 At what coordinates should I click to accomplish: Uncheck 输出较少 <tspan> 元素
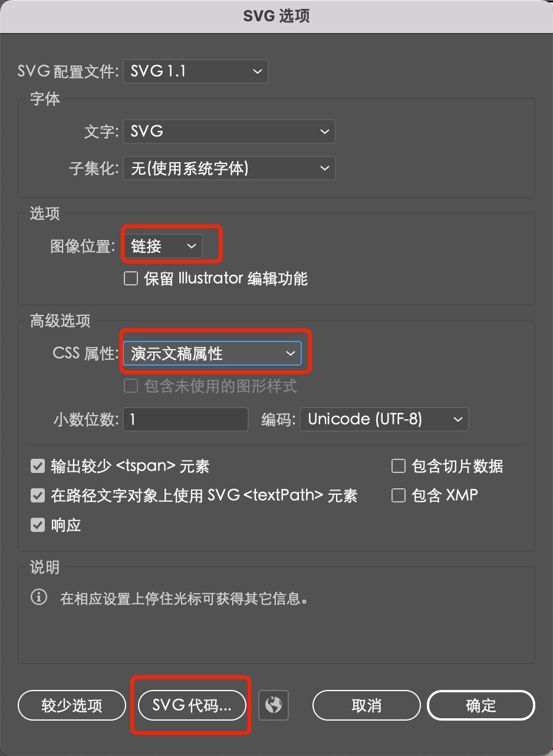38,466
